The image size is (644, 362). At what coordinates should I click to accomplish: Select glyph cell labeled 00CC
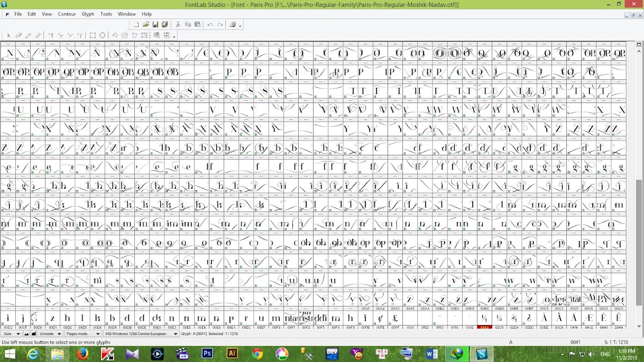click(8, 319)
